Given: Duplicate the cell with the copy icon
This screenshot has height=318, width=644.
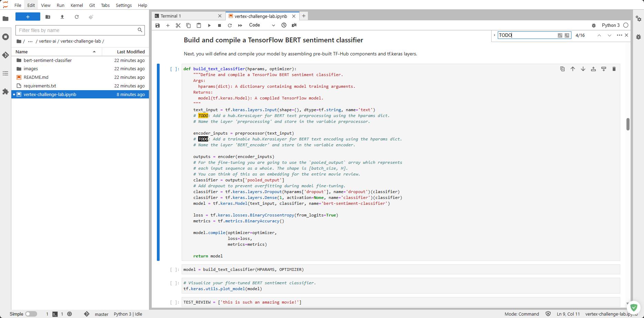Looking at the screenshot, I should click(562, 69).
